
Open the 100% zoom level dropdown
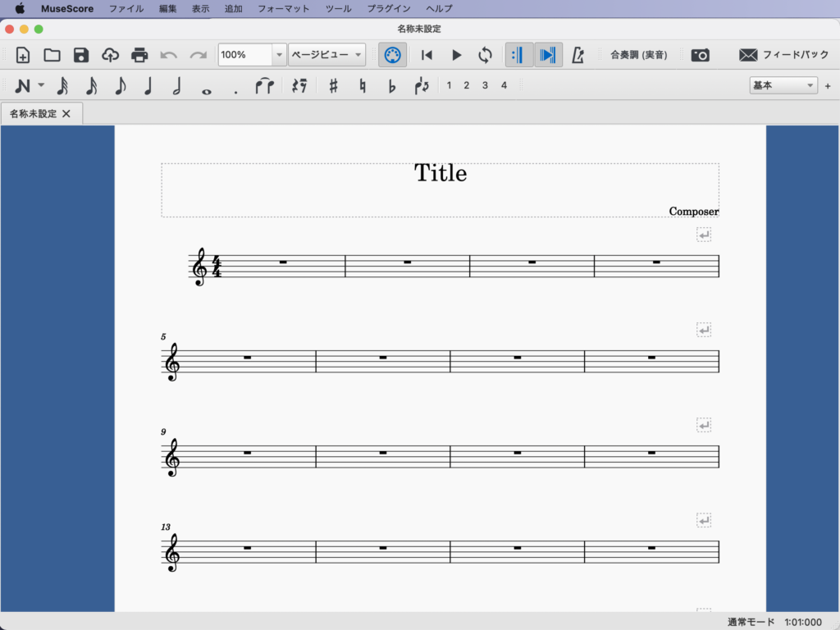[x=279, y=55]
